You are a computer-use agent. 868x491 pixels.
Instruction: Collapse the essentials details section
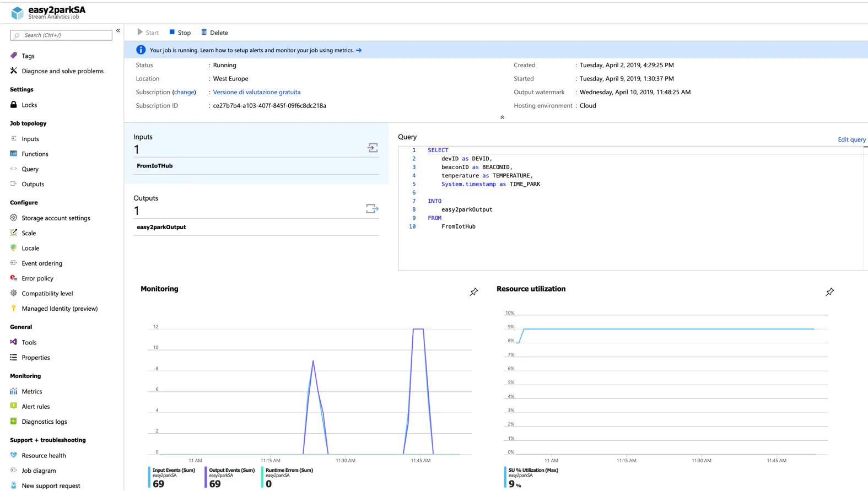502,117
